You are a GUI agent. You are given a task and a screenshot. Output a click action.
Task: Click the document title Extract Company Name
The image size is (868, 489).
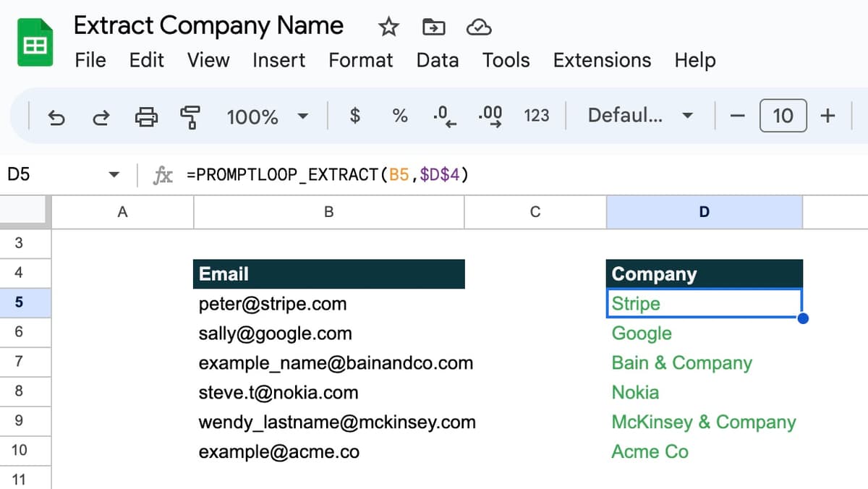(x=209, y=25)
